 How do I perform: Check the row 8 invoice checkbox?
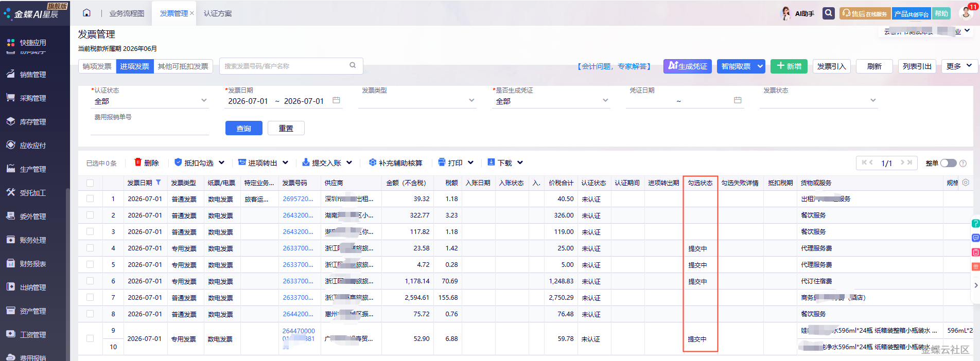(90, 314)
